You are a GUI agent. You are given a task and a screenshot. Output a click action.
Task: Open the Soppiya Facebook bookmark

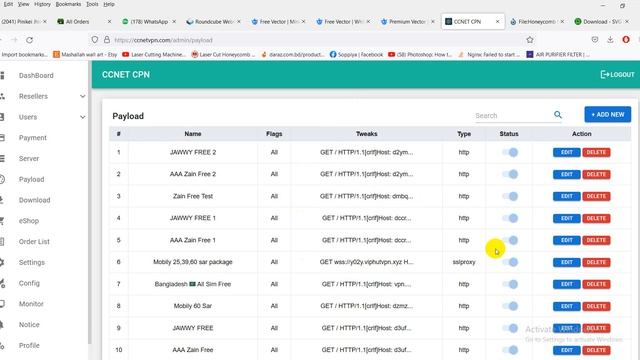[x=356, y=54]
